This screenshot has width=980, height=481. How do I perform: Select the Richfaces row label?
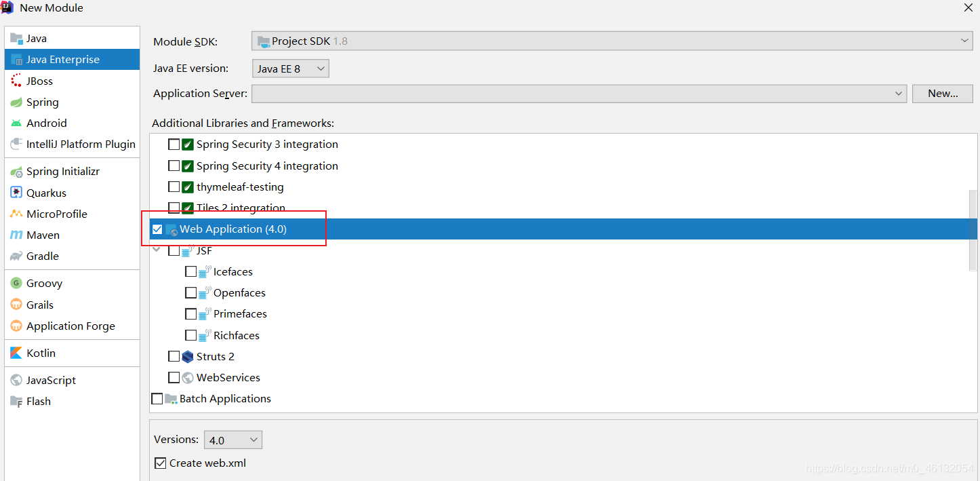(237, 335)
